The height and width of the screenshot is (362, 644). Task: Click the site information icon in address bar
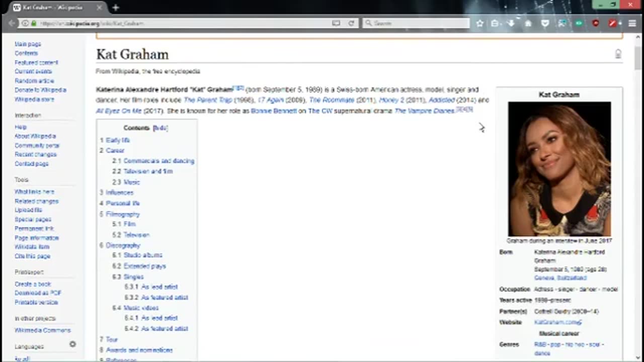click(x=25, y=23)
